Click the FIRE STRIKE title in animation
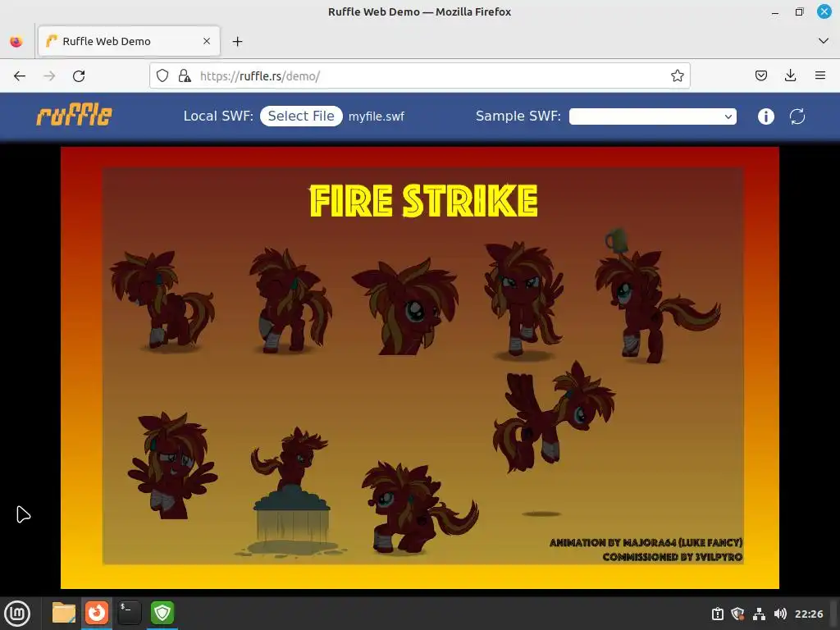 click(423, 201)
